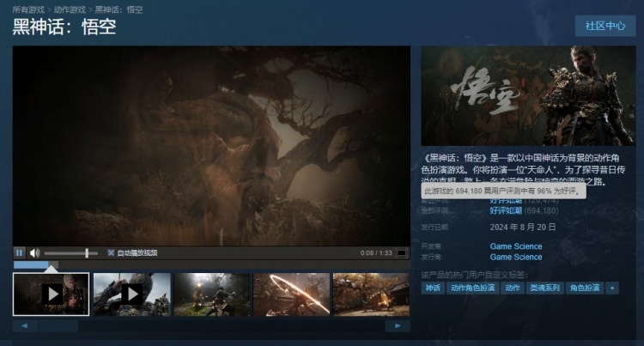Go to 所有游戏 breadcrumb
The height and width of the screenshot is (346, 644).
pos(28,9)
